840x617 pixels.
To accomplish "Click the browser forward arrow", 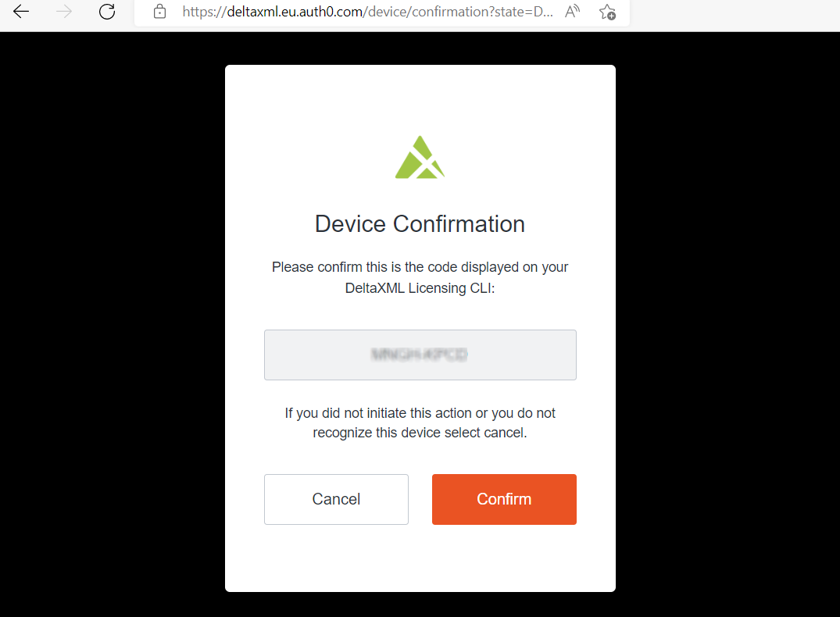I will point(64,11).
